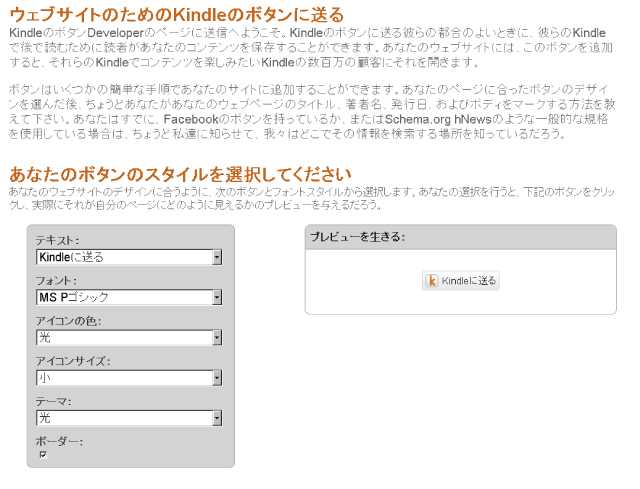This screenshot has height=489, width=640.
Task: Click the Schema.org hNews text
Action: pyautogui.click(x=438, y=119)
